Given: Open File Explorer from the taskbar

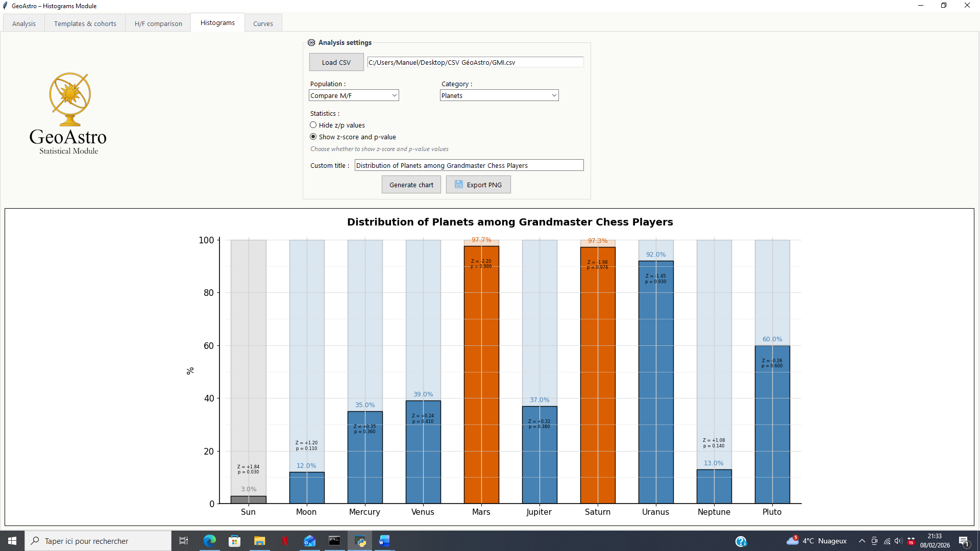Looking at the screenshot, I should pos(260,541).
